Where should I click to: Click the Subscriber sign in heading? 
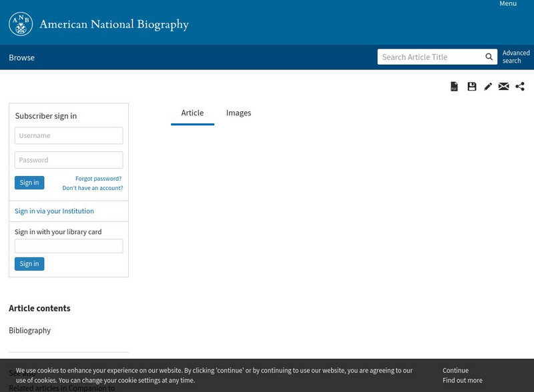point(46,116)
